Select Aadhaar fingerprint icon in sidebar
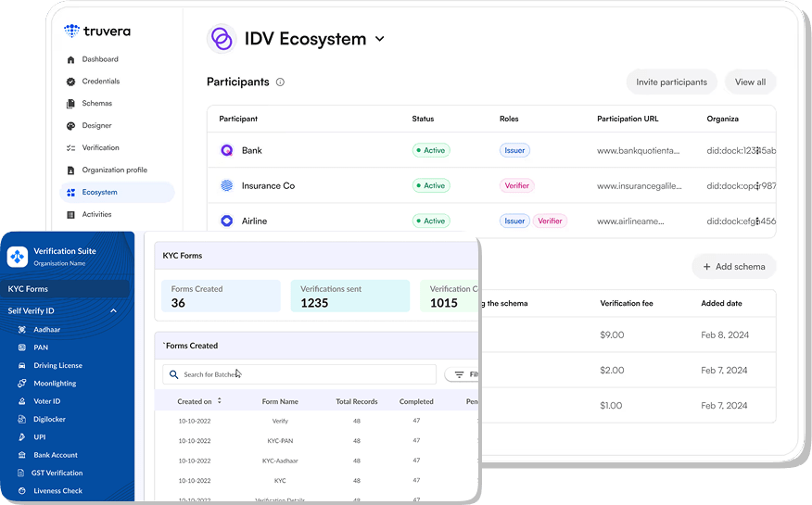This screenshot has width=812, height=505. (22, 329)
